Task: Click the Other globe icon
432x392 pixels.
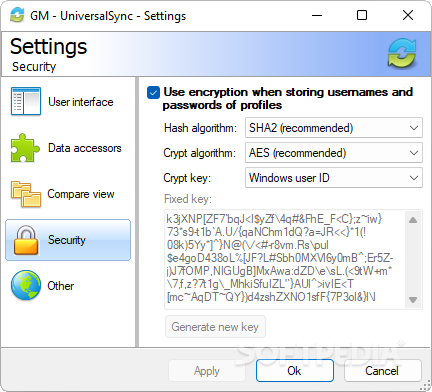Action: tap(26, 286)
